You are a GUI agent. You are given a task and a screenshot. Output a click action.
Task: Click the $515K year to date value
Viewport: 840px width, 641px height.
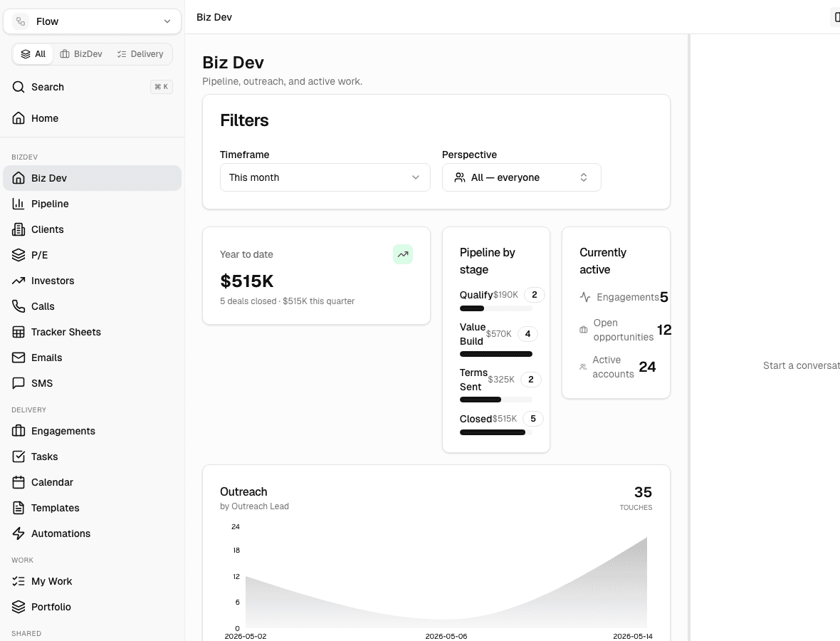[x=247, y=281]
